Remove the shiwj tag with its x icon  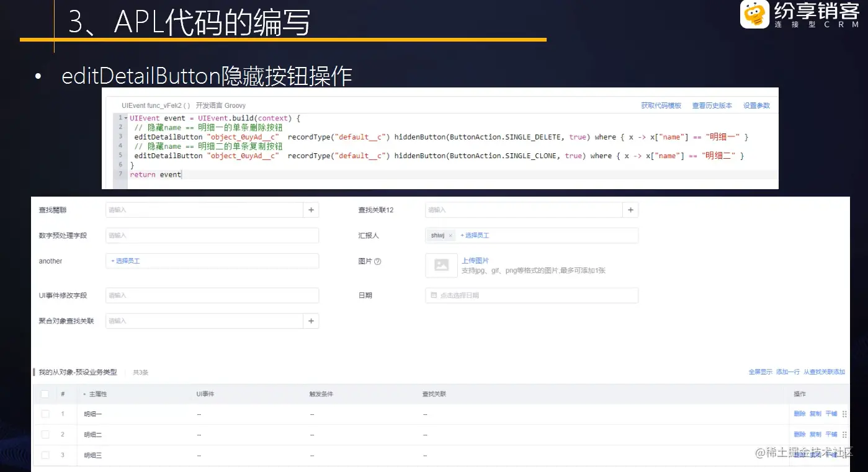click(450, 236)
